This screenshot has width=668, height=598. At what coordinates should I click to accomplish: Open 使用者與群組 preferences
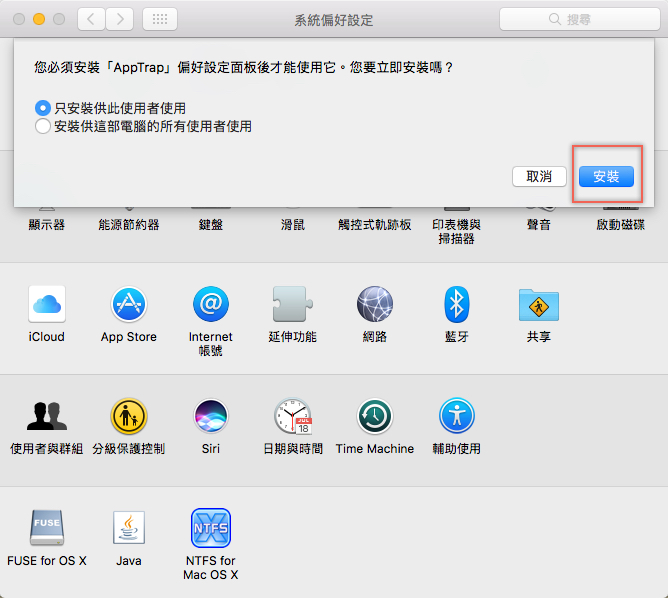47,416
